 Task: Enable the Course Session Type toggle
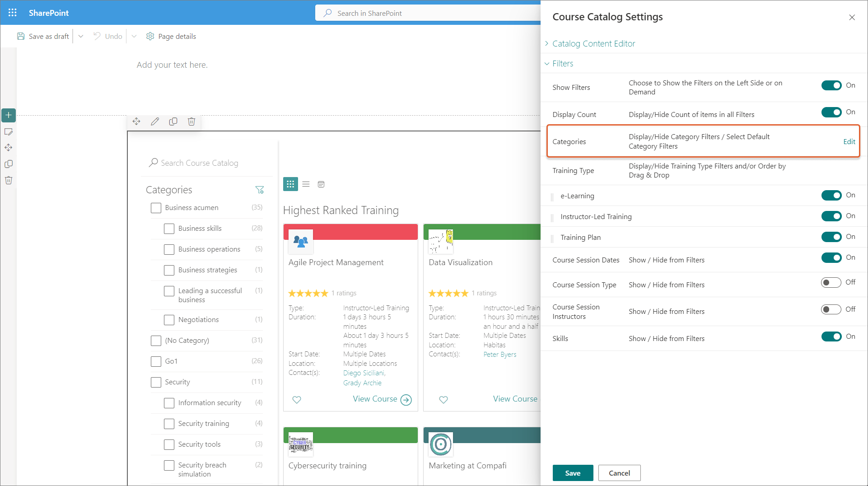click(x=831, y=283)
